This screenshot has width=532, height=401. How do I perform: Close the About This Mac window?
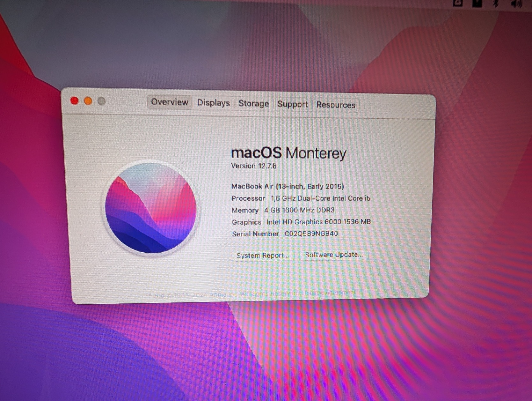click(74, 101)
